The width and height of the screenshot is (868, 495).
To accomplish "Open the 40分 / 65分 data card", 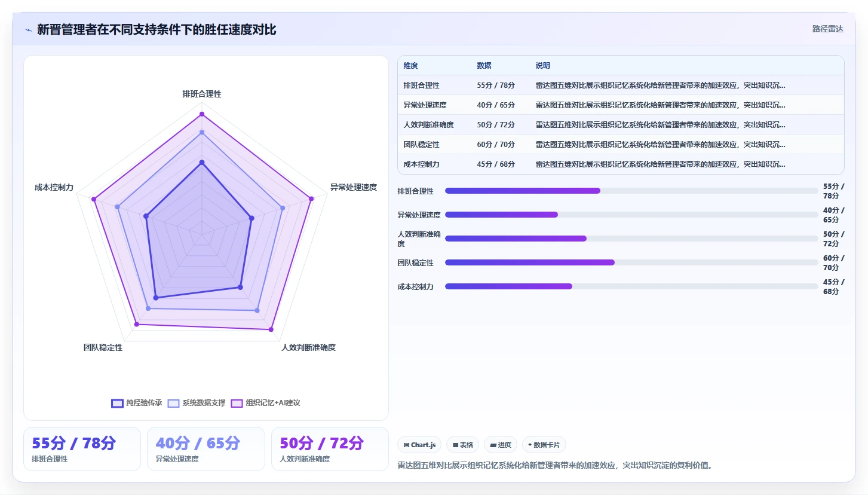I will click(x=206, y=449).
